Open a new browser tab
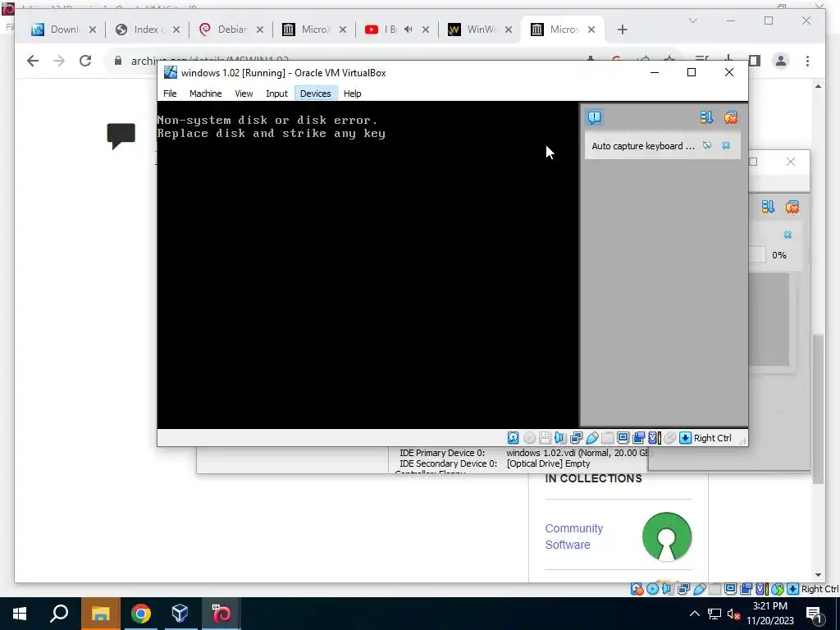This screenshot has height=630, width=840. pyautogui.click(x=622, y=30)
